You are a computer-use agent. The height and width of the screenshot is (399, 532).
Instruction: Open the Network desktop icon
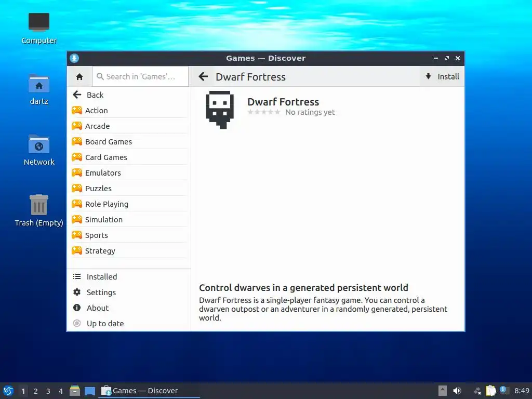[x=39, y=150]
